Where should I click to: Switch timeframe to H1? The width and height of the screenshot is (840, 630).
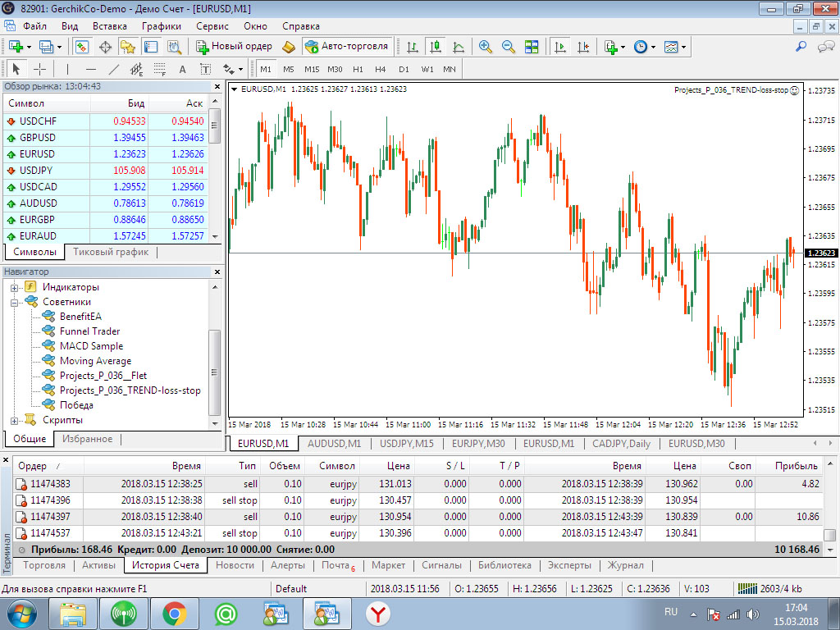point(358,69)
